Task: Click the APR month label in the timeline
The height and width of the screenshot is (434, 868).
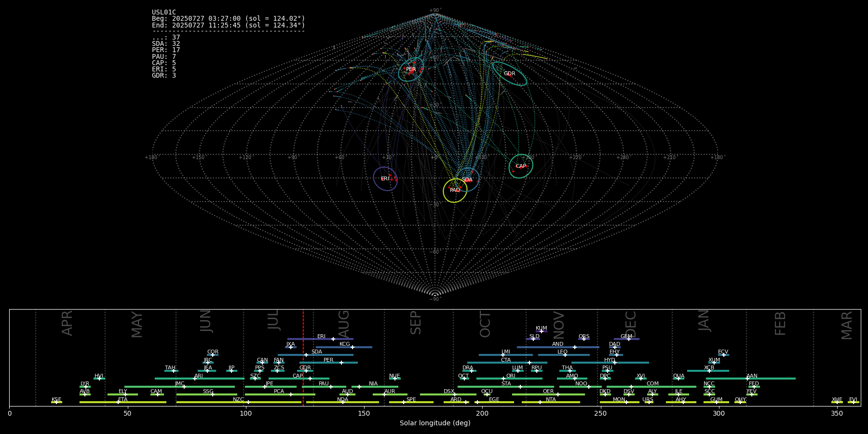Action: click(x=67, y=323)
